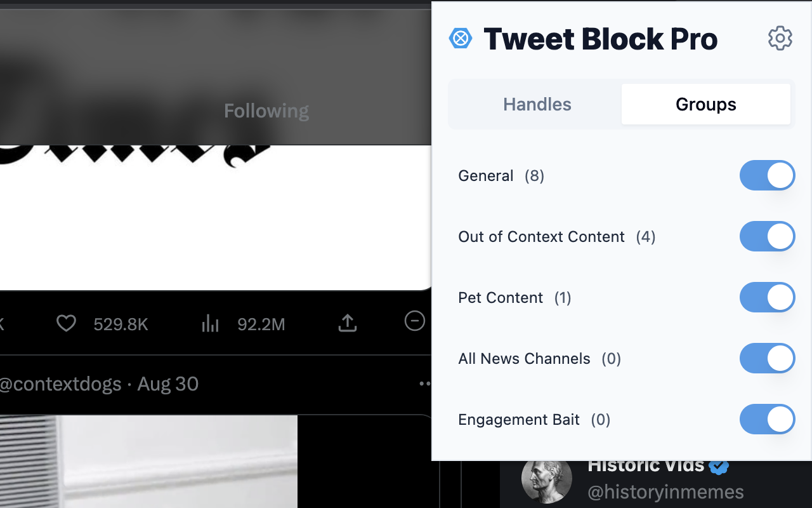Click the share icon on the tweet

pos(346,323)
